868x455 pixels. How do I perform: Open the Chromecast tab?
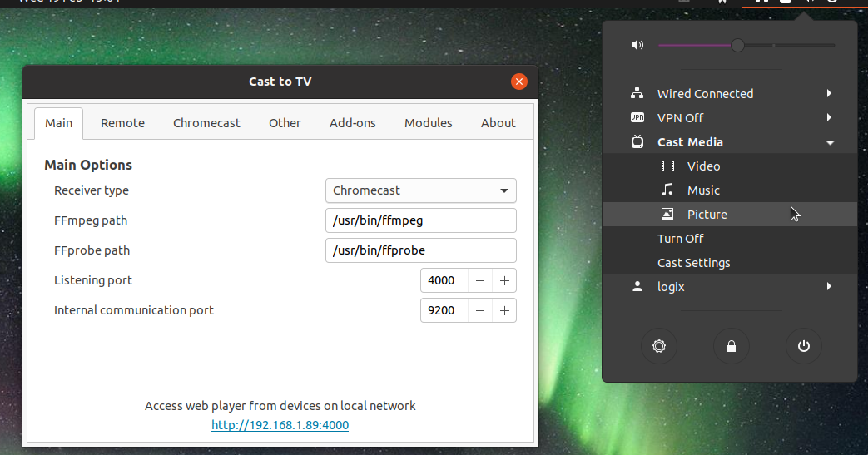tap(206, 123)
